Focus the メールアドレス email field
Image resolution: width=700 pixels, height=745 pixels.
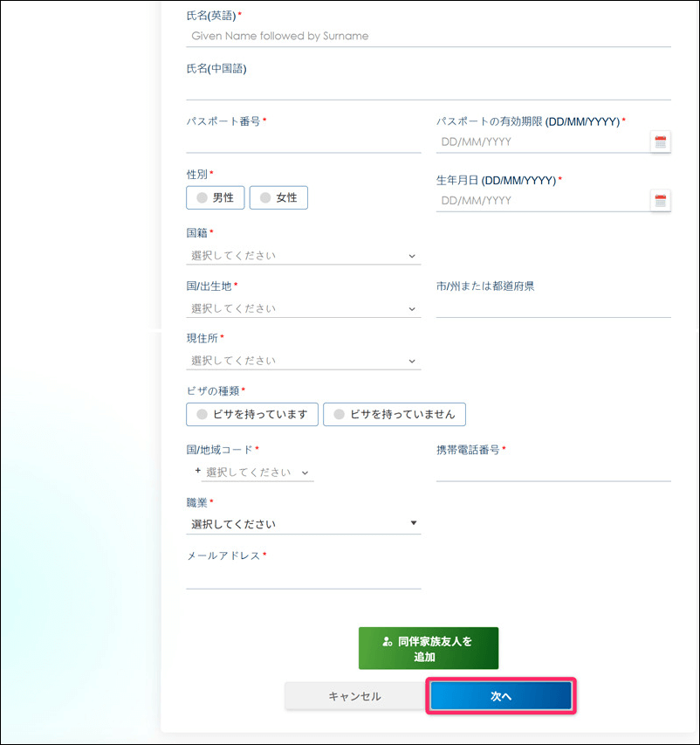pos(304,578)
